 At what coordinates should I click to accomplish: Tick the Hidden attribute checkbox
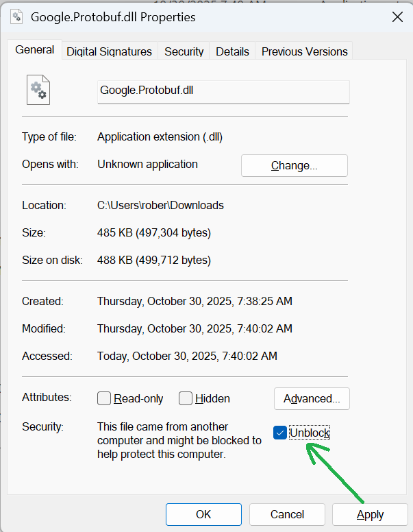coord(186,398)
